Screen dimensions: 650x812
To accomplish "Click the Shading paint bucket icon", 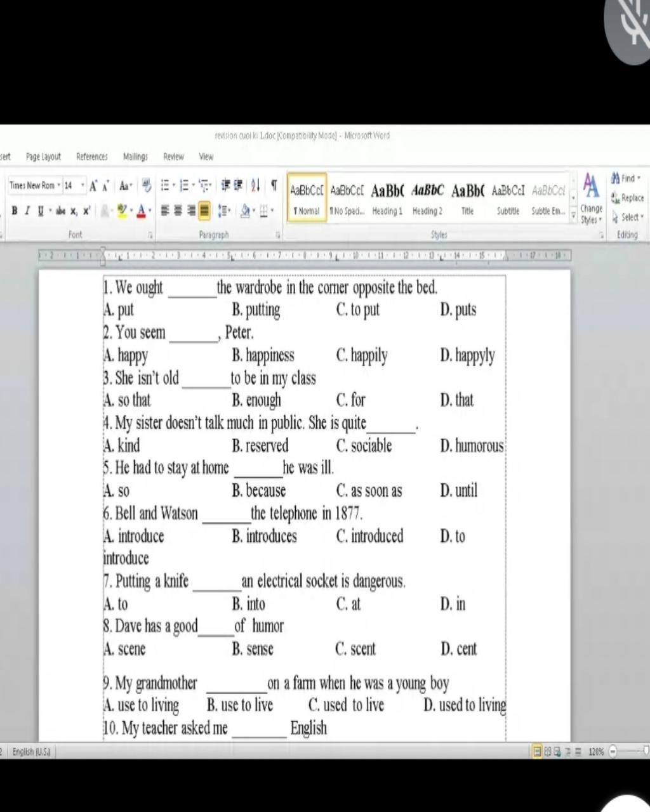I will point(244,211).
